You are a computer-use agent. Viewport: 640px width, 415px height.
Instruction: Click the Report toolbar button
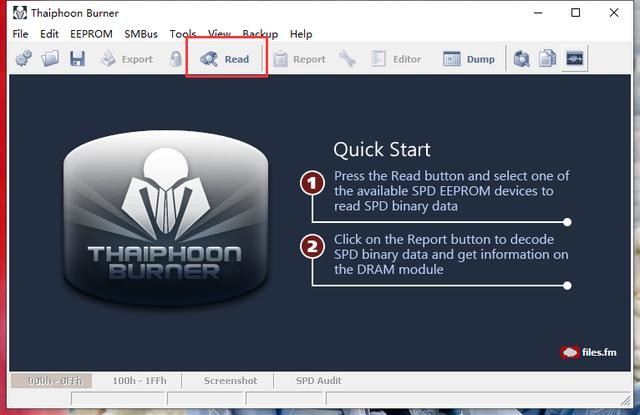pos(299,59)
